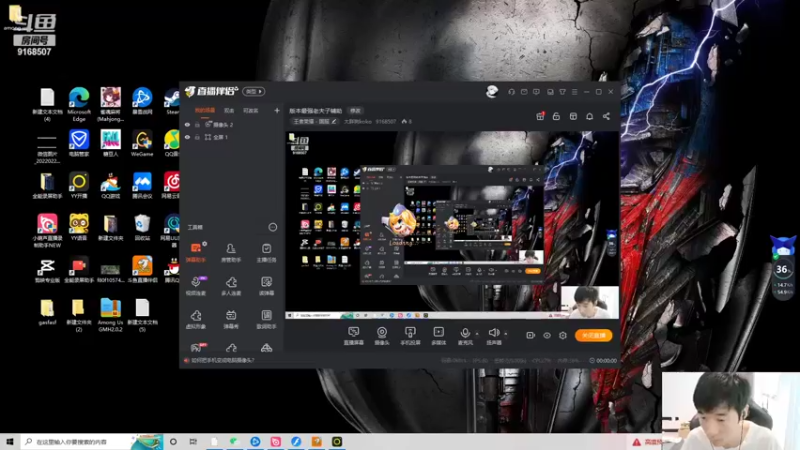
Task: Expand speaker options arrow
Action: coord(506,334)
